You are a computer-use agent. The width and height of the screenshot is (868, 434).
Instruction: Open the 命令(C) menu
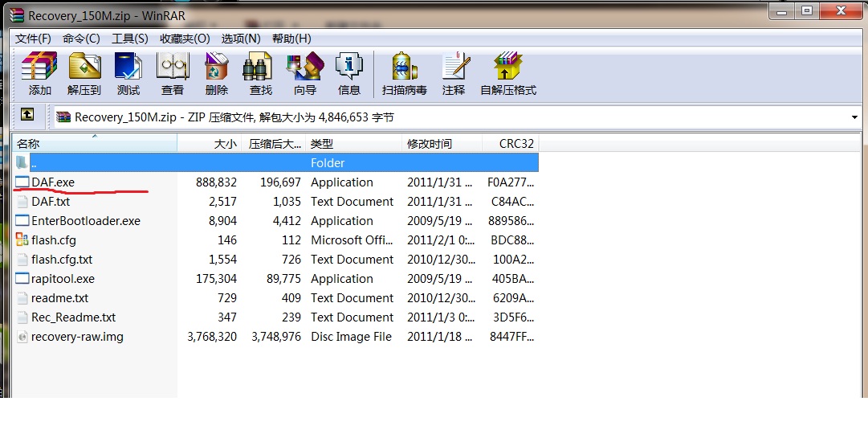click(x=81, y=39)
